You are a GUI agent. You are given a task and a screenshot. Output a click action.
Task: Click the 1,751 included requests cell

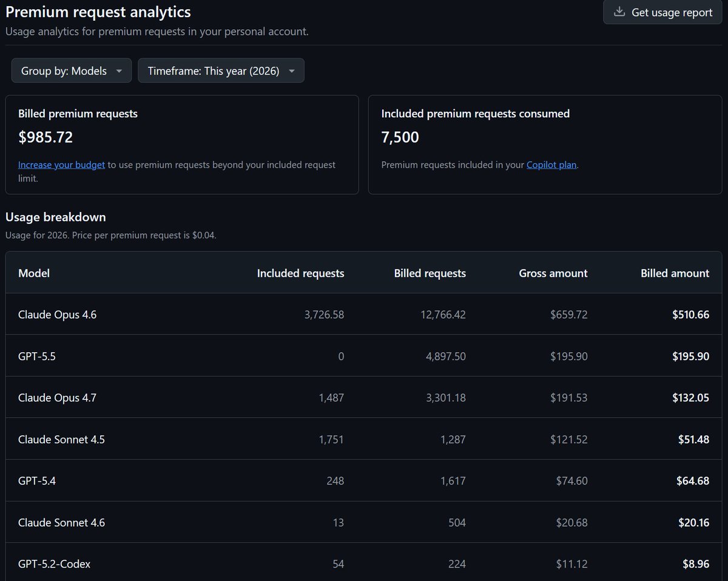[x=331, y=439]
